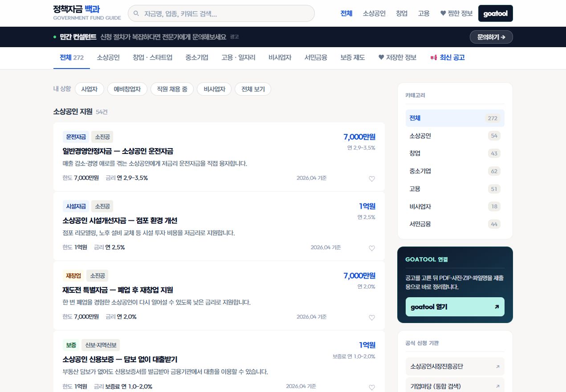The image size is (566, 392).
Task: Click the goatool 열기 button
Action: tap(455, 307)
